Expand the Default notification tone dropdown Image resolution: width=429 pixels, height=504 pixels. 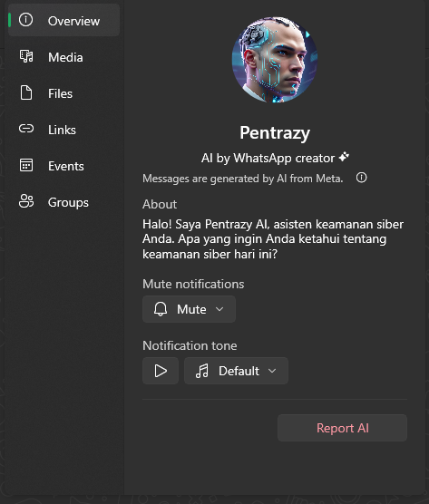(236, 371)
